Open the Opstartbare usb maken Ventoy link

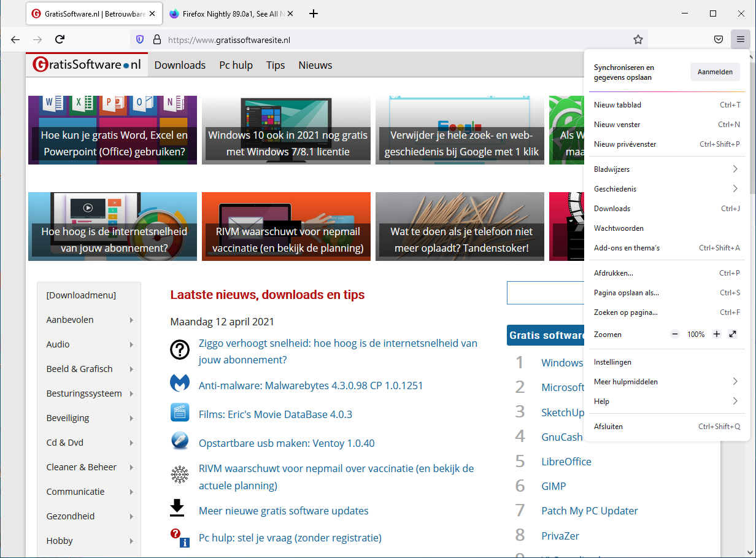point(286,443)
